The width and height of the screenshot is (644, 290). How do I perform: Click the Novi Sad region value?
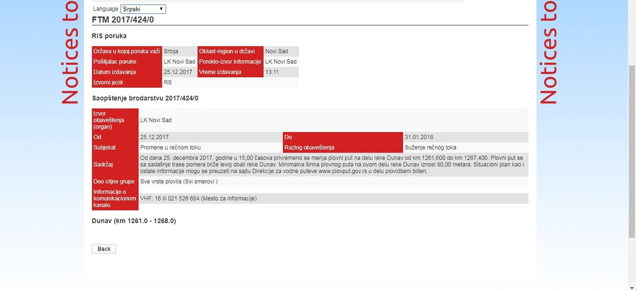tap(276, 51)
